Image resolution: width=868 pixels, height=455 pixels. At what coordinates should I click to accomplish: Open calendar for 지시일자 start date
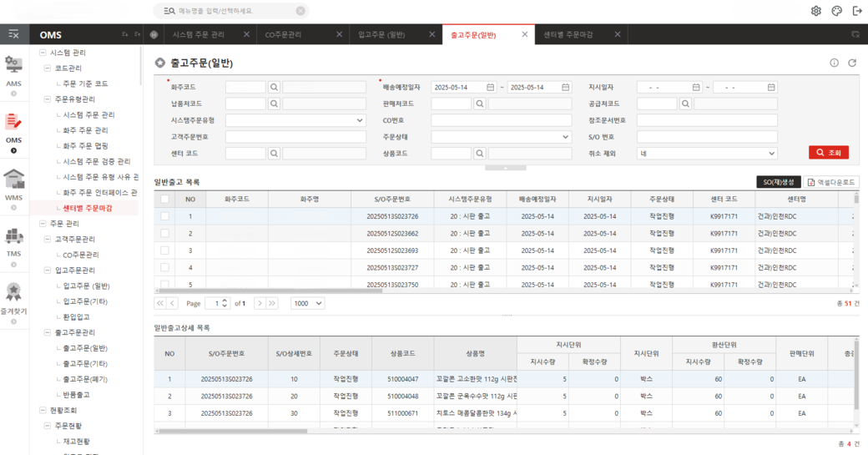point(696,87)
